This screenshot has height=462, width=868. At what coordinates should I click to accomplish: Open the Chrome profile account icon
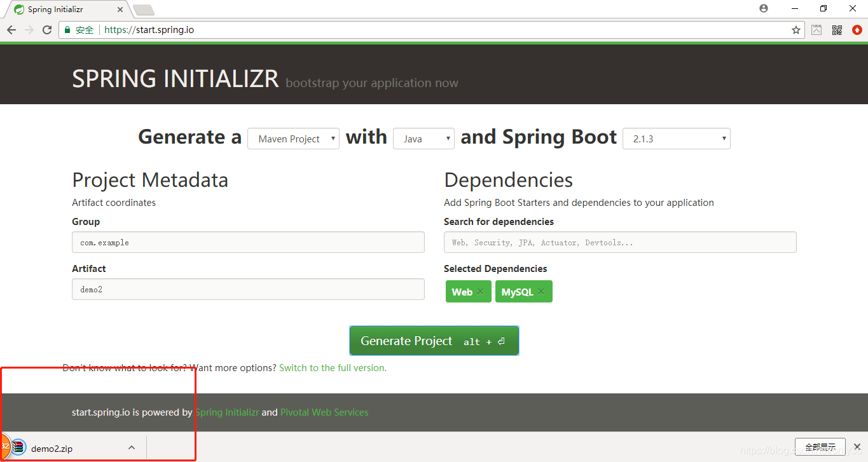pyautogui.click(x=764, y=8)
